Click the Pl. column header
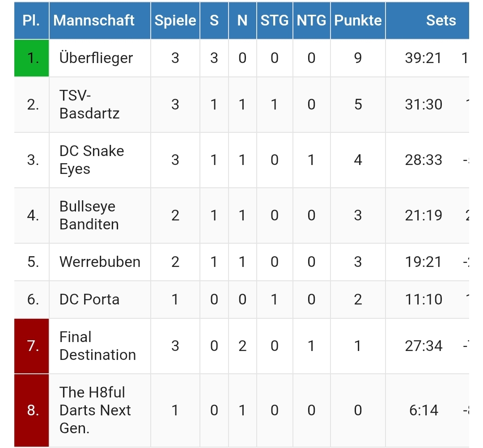 coord(31,21)
